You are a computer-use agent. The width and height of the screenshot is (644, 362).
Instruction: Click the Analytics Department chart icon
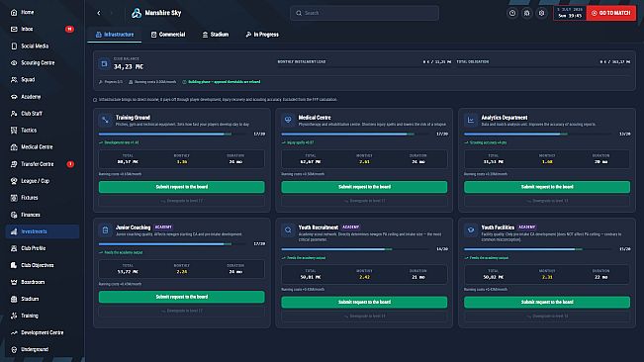point(471,121)
